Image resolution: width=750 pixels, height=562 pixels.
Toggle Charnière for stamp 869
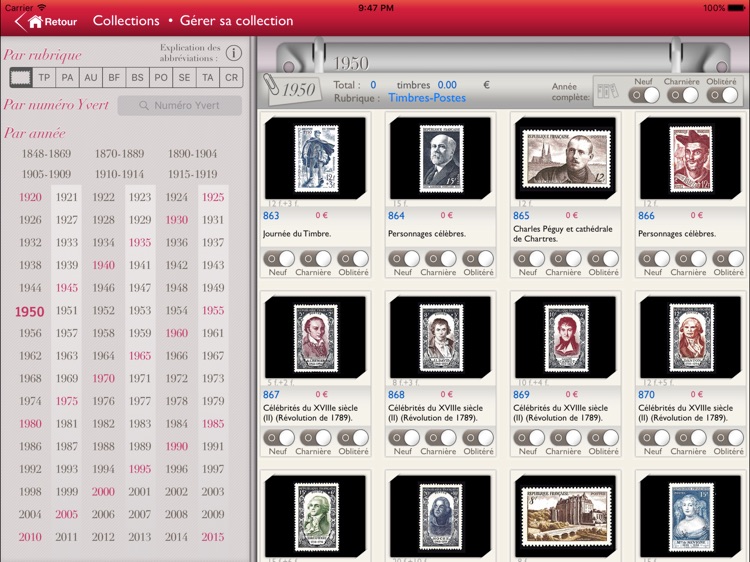[x=566, y=438]
